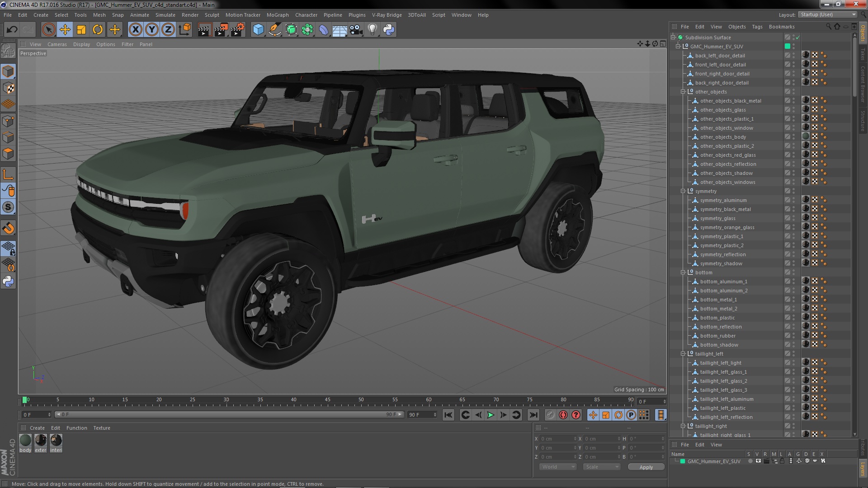Screen dimensions: 868x488
Task: Open the Layout Startup dropdown
Action: pyautogui.click(x=827, y=15)
